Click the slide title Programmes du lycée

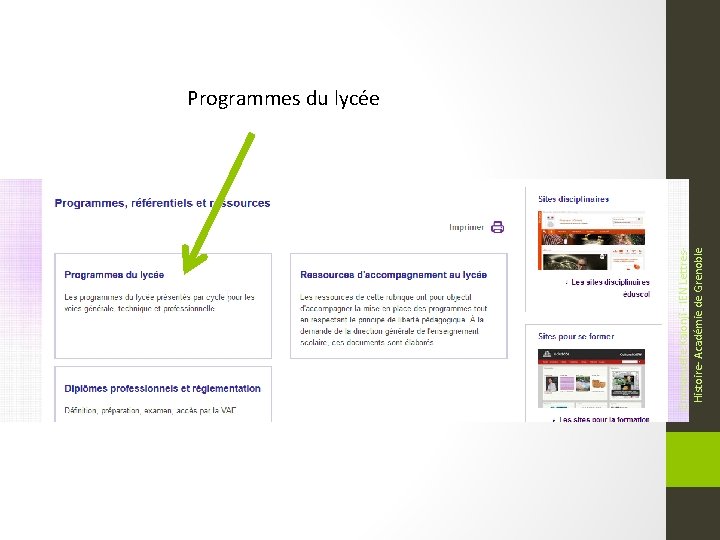(x=283, y=99)
